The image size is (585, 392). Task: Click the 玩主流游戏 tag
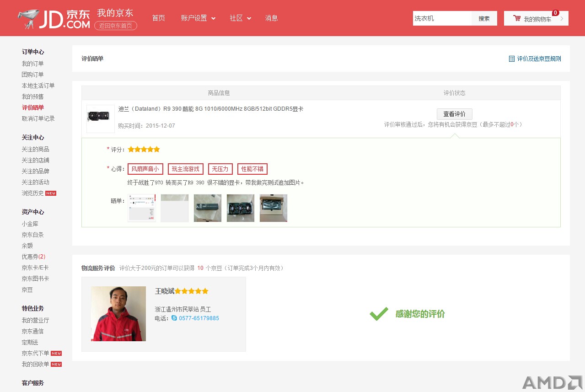click(186, 169)
